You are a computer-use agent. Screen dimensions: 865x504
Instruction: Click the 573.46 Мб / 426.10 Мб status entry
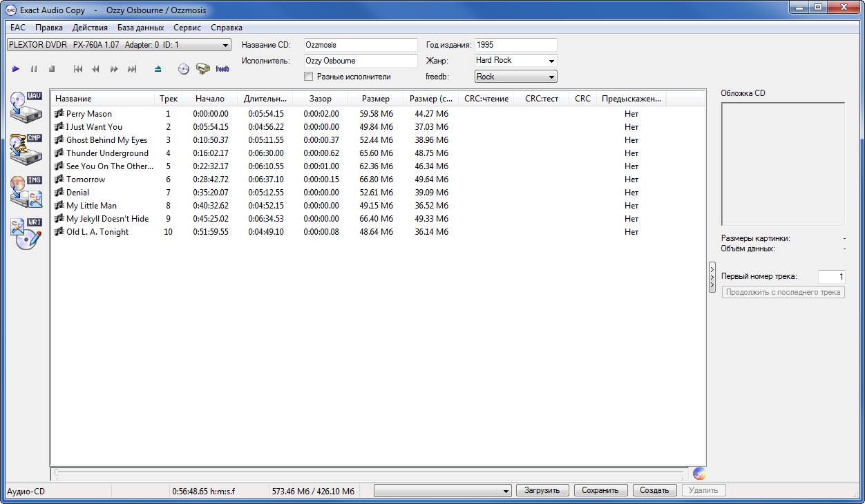click(313, 492)
